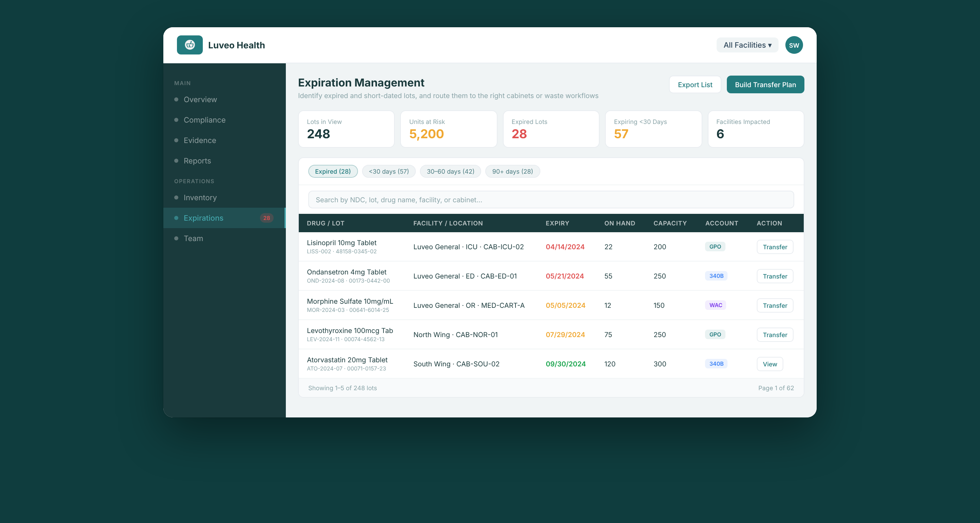This screenshot has height=523, width=980.
Task: Select the Levothyroxine 100mcg Tab name
Action: tap(349, 331)
